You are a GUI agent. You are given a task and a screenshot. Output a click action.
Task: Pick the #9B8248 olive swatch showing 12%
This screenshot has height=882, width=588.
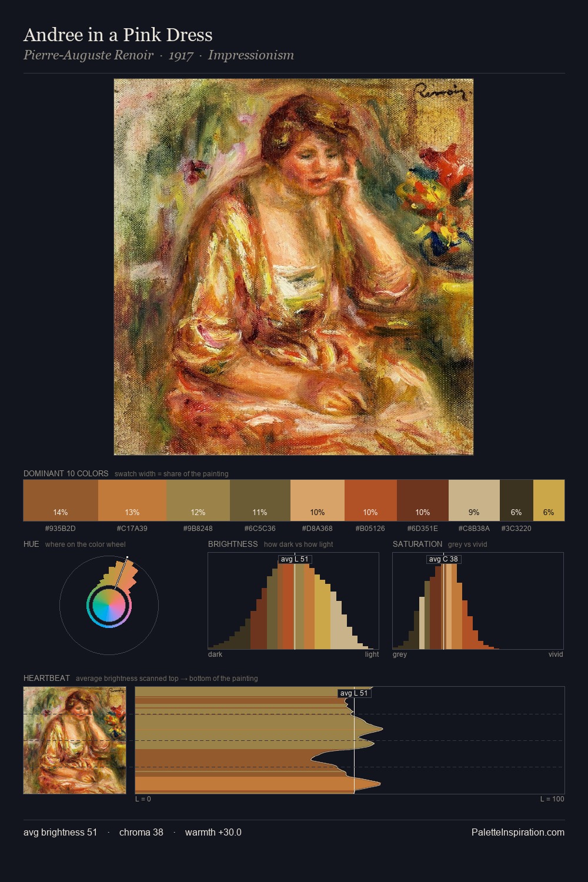pos(198,500)
